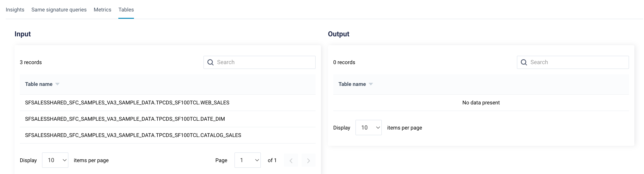Viewport: 644px width, 174px height.
Task: Open the Page number dropdown
Action: [247, 160]
